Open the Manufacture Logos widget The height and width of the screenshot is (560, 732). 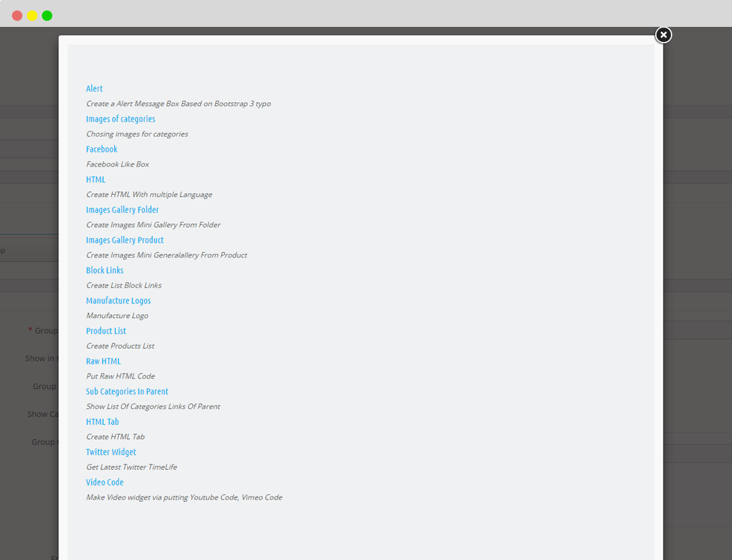coord(118,300)
